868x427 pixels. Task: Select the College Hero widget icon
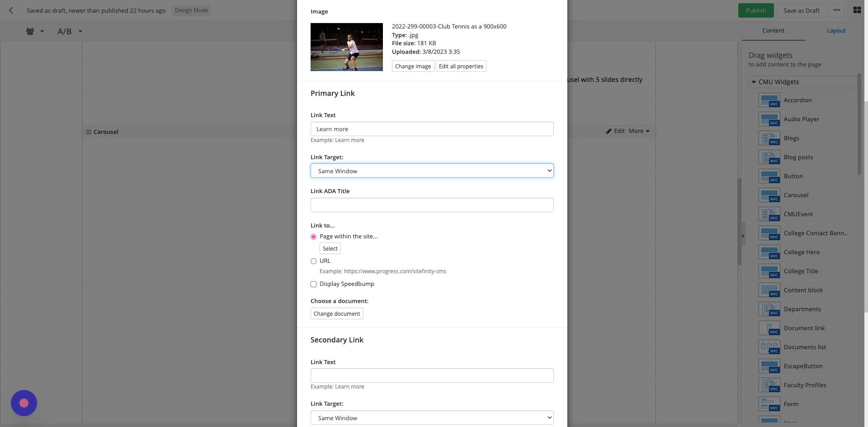pos(769,252)
